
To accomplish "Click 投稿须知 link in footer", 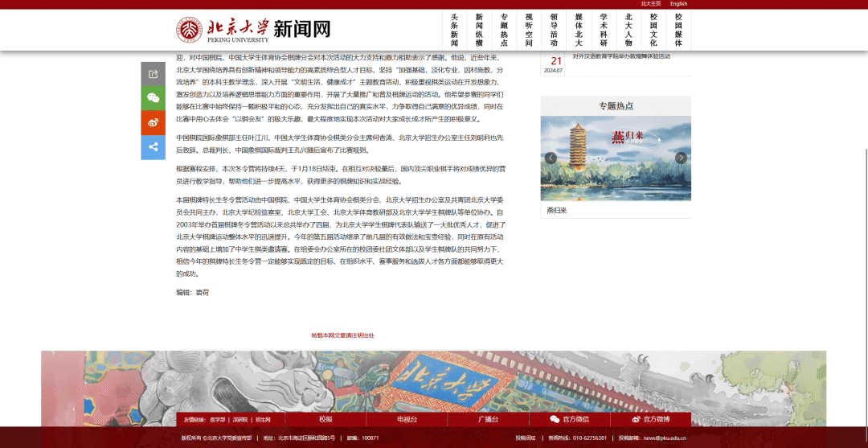I will point(526,438).
